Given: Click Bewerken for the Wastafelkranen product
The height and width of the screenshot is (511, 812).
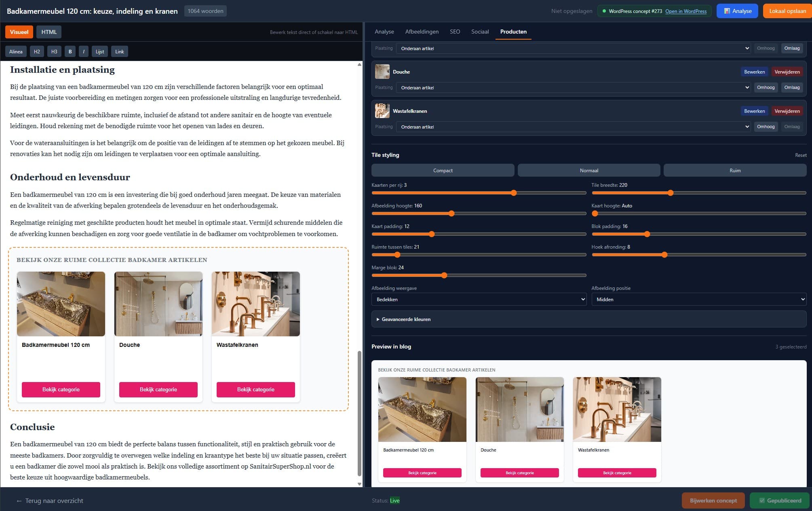Looking at the screenshot, I should click(754, 111).
